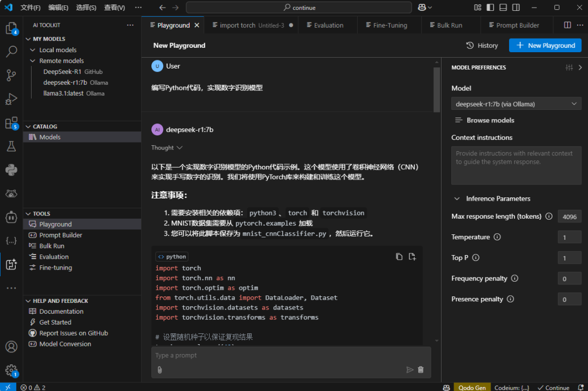Collapse Inference Parameters section

[457, 198]
